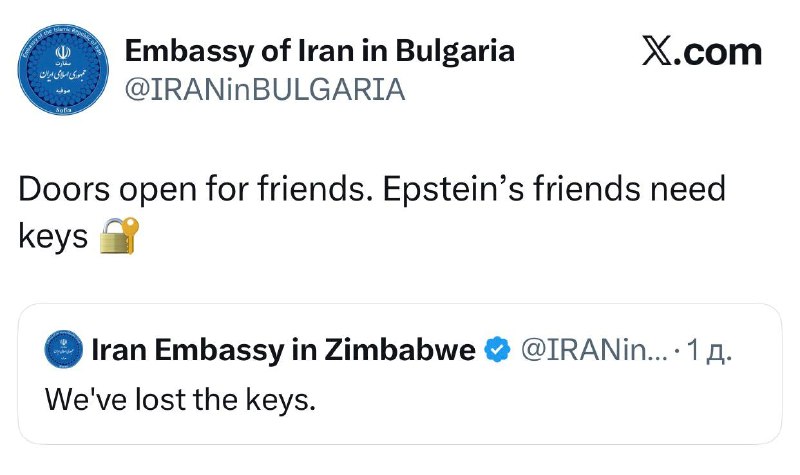This screenshot has width=800, height=475.
Task: Open the Embassy of Iran in Bulgaria display name
Action: coord(319,51)
